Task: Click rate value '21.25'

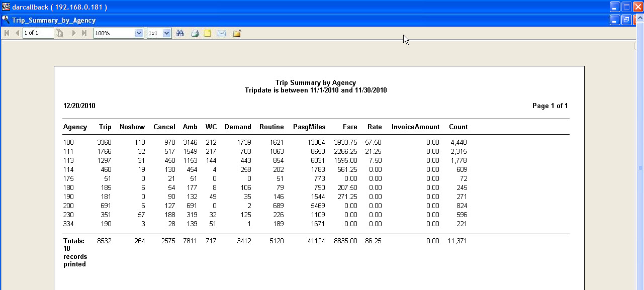Action: [374, 152]
